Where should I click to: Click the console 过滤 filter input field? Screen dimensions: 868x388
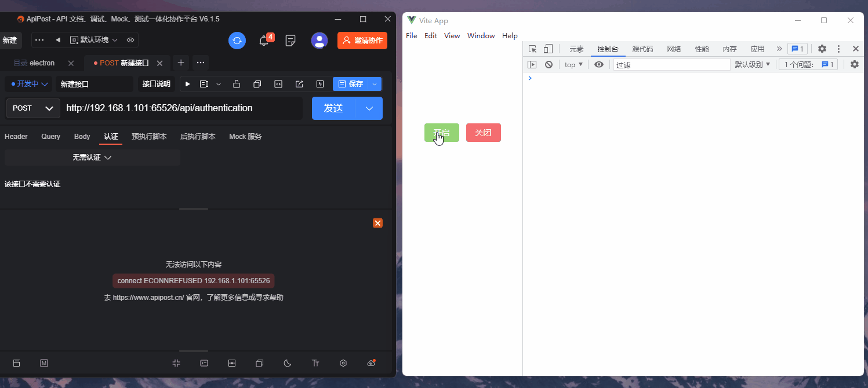click(x=671, y=65)
